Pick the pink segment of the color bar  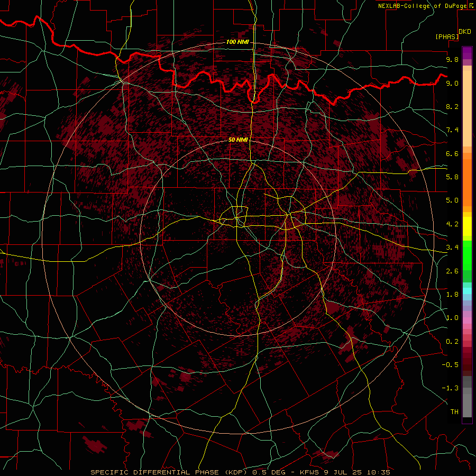pyautogui.click(x=467, y=321)
